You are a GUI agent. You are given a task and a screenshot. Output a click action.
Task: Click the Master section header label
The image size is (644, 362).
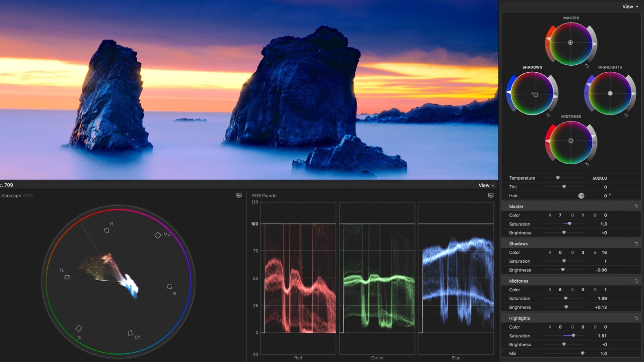pos(516,206)
